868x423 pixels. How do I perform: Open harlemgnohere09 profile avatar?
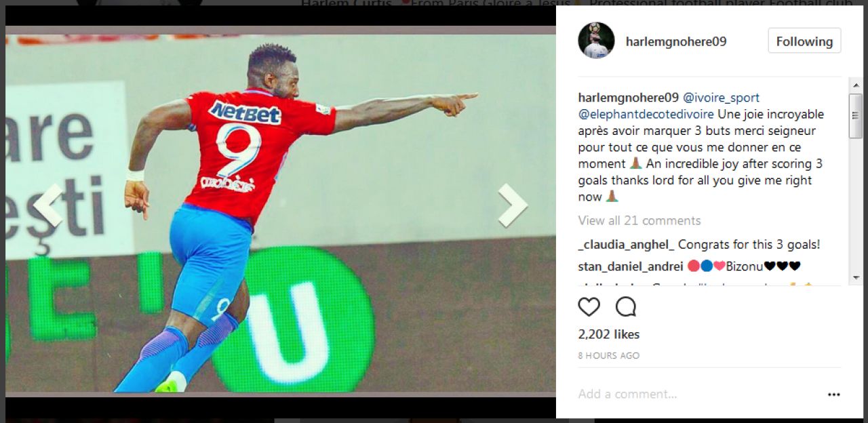click(596, 41)
